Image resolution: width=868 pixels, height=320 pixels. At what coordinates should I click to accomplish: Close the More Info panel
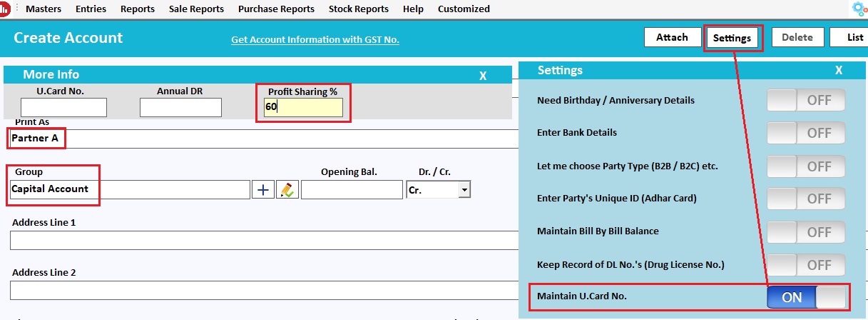(483, 76)
